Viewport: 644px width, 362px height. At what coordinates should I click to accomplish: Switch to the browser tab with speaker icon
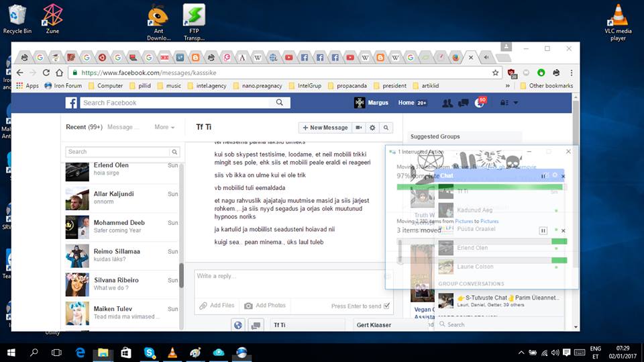(x=486, y=58)
